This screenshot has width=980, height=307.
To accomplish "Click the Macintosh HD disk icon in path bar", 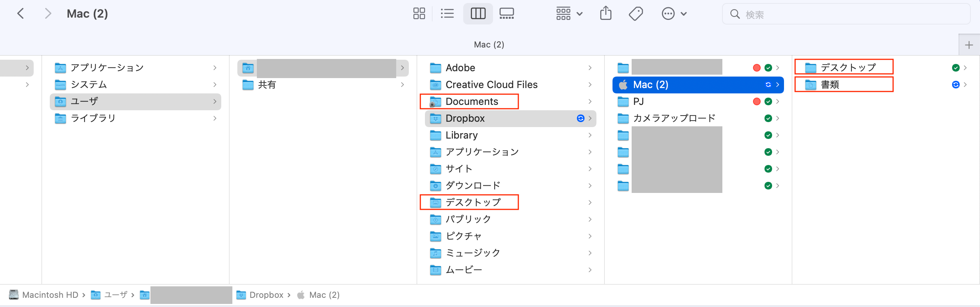I will coord(14,294).
